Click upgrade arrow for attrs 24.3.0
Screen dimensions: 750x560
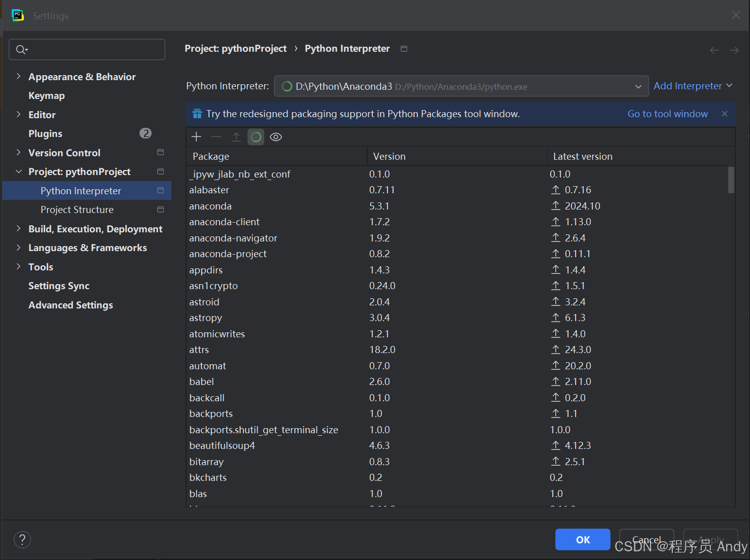pos(556,349)
